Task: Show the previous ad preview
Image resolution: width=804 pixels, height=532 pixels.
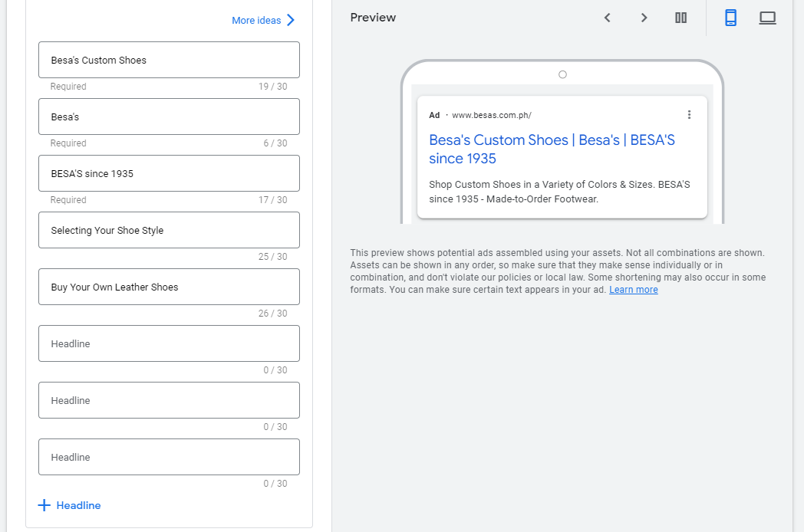Action: (x=607, y=18)
